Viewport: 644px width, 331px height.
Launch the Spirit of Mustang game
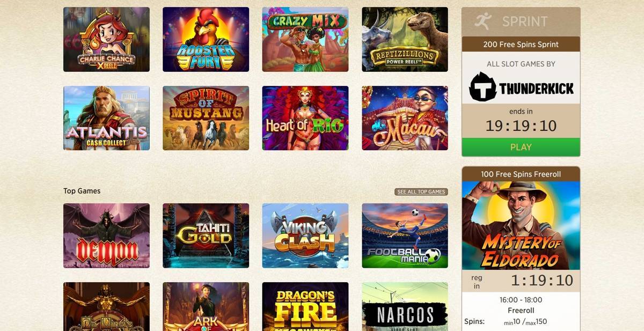[206, 118]
